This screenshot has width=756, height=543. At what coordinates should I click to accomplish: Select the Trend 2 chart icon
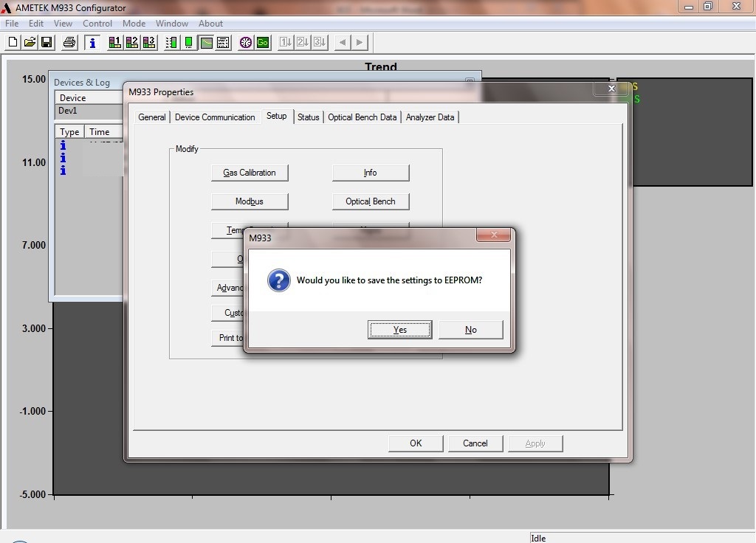pos(132,42)
